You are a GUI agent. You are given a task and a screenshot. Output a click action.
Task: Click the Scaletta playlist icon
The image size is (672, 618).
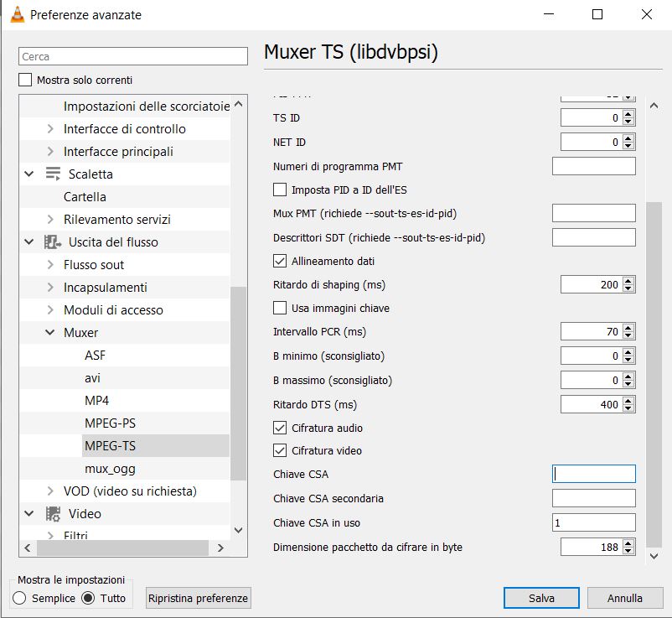(x=53, y=174)
